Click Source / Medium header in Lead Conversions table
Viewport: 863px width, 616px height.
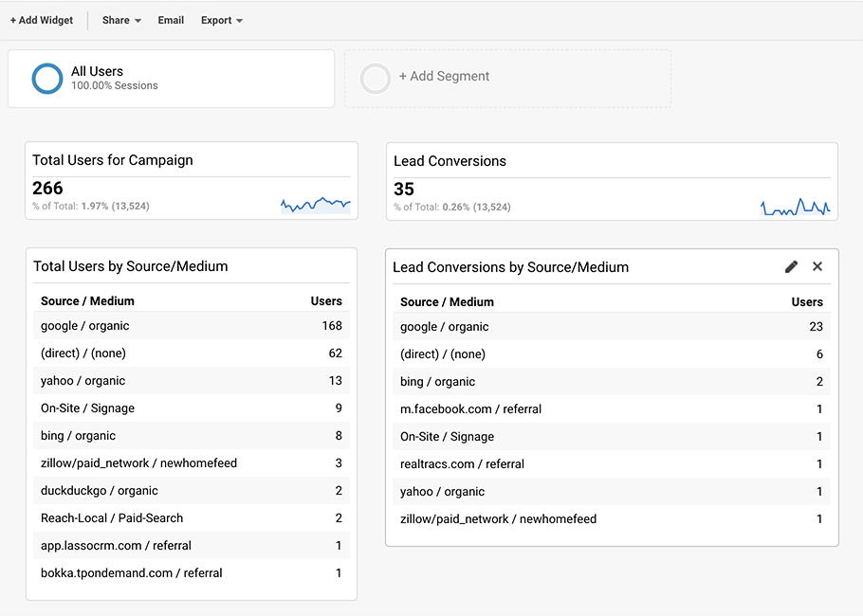pos(447,302)
